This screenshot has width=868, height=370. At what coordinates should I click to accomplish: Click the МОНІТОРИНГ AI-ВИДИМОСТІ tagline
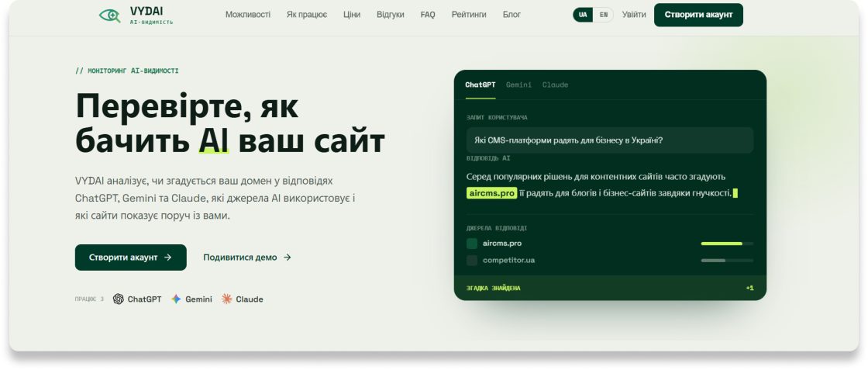pos(127,71)
